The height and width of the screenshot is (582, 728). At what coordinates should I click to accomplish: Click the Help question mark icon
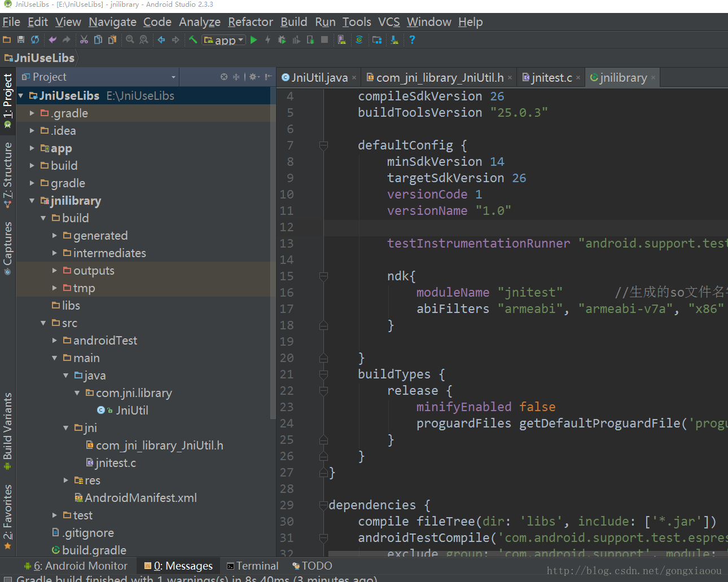[x=412, y=39]
